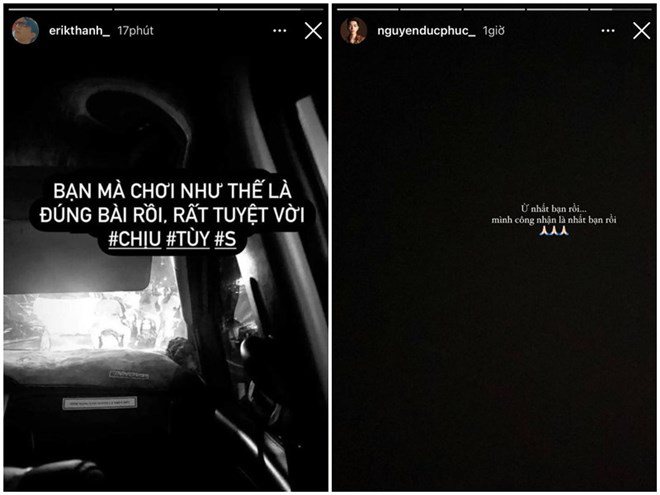Open the three-dot menu on nguyenducphuc_ story
Image resolution: width=660 pixels, height=495 pixels.
(x=608, y=30)
